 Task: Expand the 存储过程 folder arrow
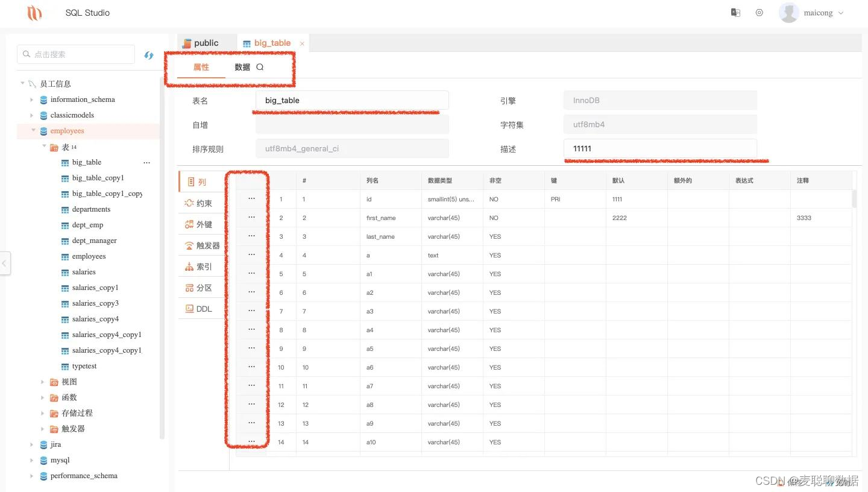click(x=43, y=413)
